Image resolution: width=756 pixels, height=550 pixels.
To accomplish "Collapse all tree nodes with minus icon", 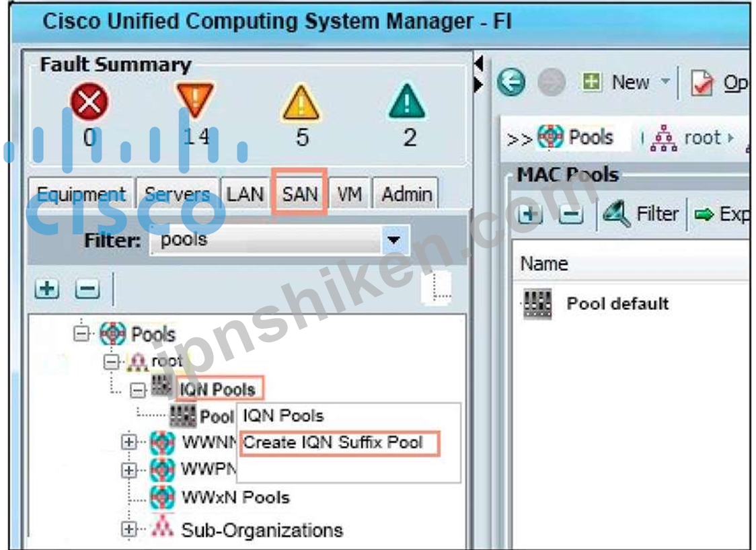I will pyautogui.click(x=87, y=289).
